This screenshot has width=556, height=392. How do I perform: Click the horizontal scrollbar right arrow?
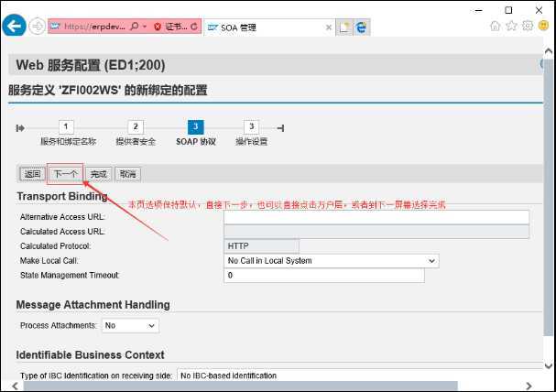coord(529,386)
